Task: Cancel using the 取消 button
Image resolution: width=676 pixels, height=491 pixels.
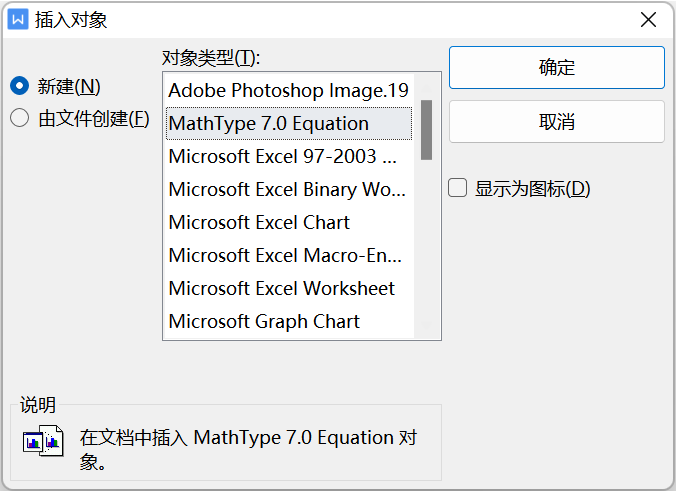Action: point(557,122)
